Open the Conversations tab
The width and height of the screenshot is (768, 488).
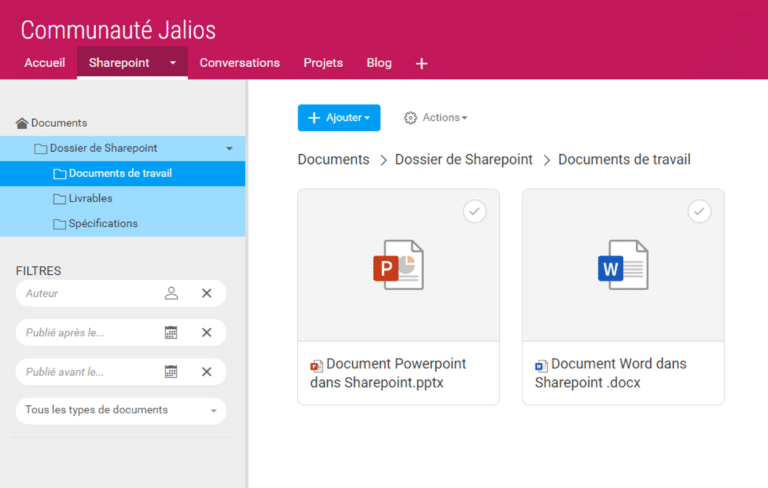[x=240, y=63]
